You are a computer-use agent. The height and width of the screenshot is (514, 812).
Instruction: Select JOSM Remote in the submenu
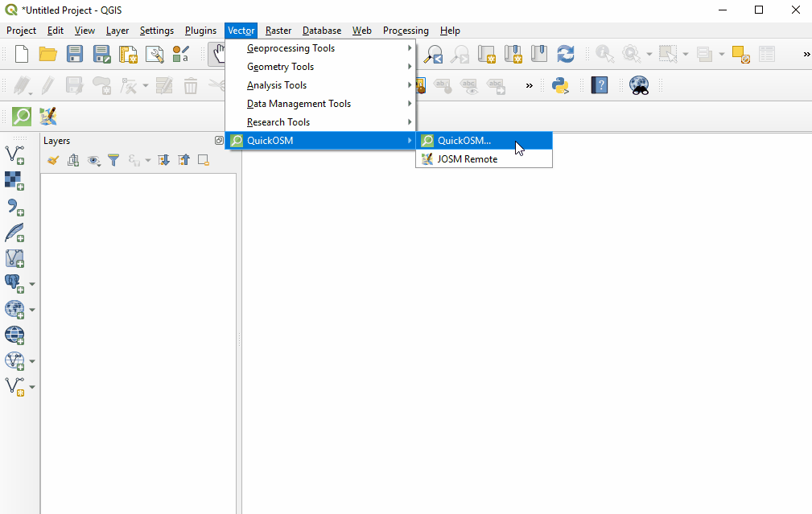click(x=484, y=159)
